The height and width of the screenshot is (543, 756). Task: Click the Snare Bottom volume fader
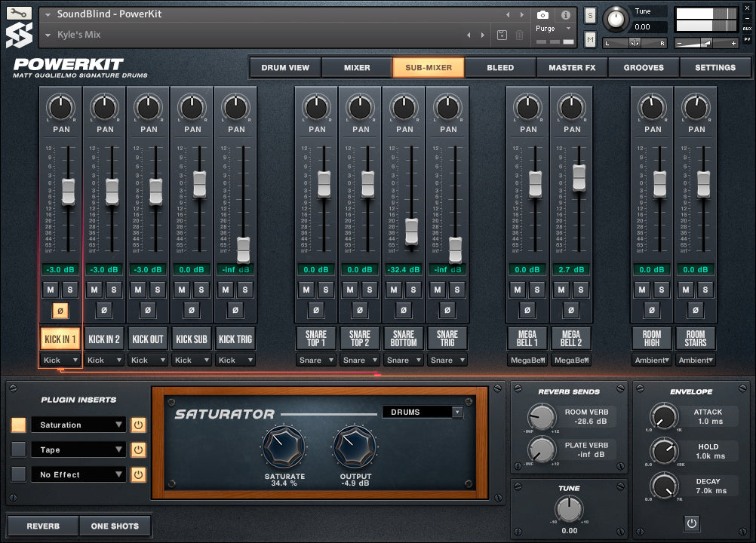click(x=411, y=231)
